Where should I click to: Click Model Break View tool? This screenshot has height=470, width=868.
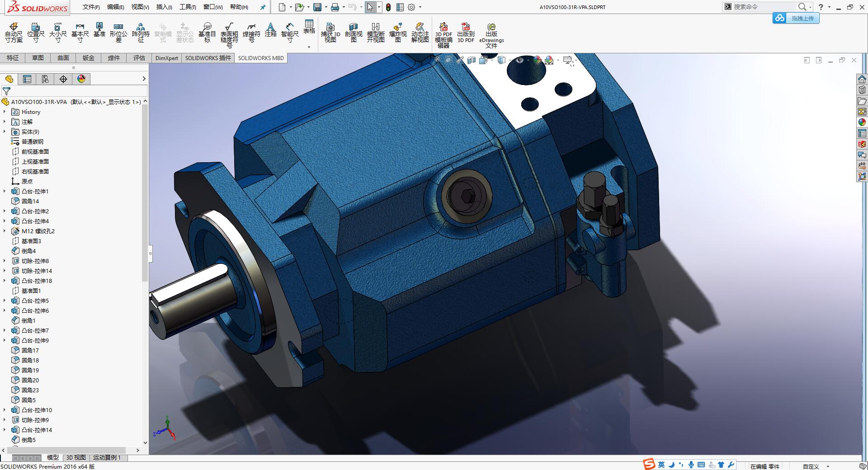pos(376,33)
